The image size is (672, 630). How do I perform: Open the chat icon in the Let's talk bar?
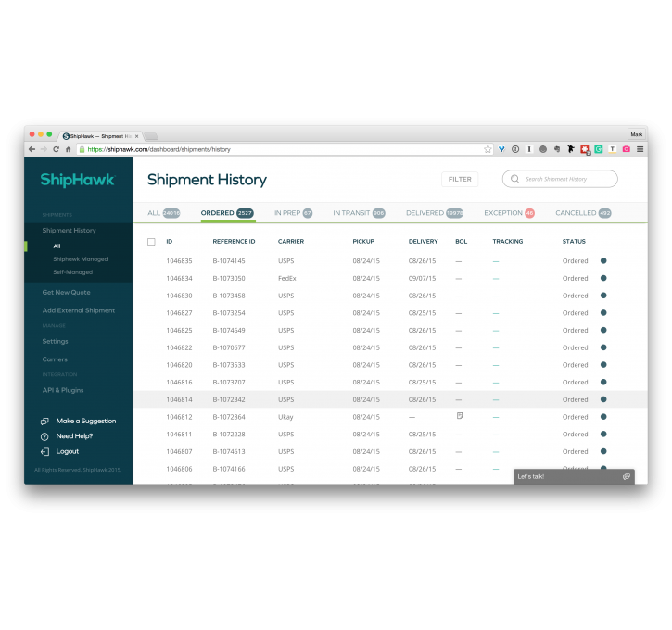(x=626, y=476)
